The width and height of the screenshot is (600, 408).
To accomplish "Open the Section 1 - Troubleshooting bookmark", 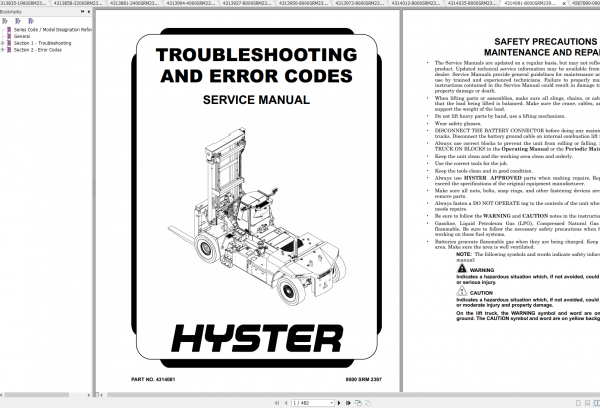I will [42, 43].
